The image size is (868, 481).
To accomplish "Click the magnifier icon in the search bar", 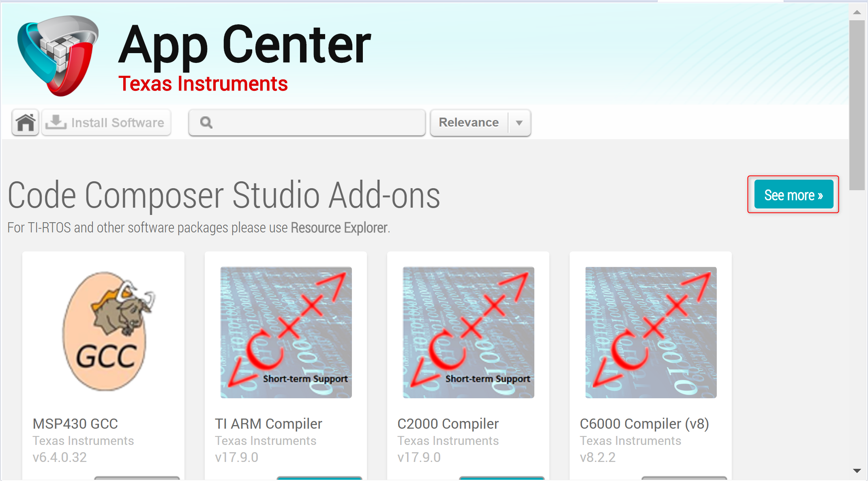I will point(206,122).
